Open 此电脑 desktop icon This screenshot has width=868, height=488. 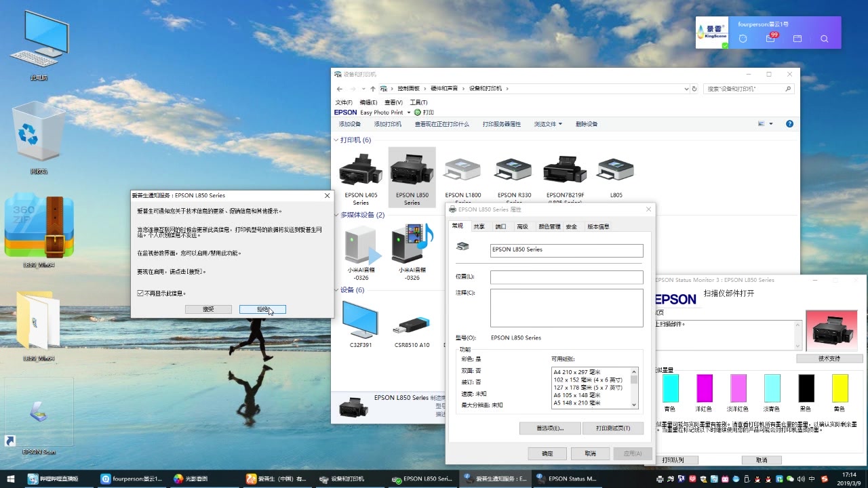[x=39, y=44]
